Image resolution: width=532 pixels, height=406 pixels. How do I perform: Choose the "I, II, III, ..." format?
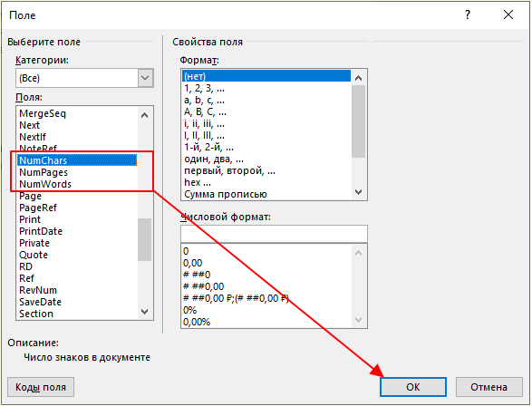click(x=204, y=136)
